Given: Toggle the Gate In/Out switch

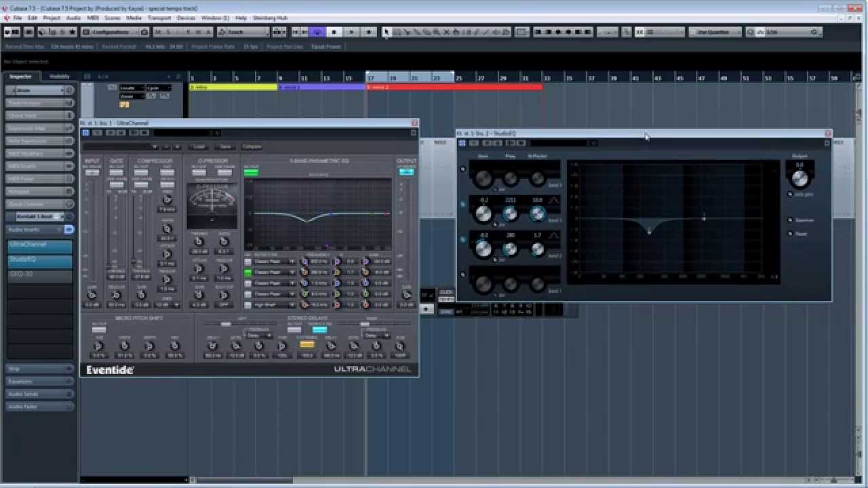Looking at the screenshot, I should [x=117, y=172].
